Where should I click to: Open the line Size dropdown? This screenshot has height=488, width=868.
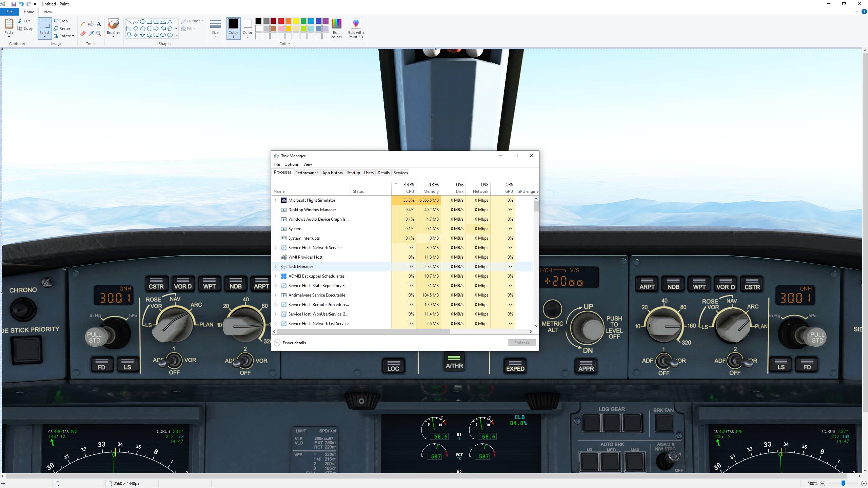point(215,28)
